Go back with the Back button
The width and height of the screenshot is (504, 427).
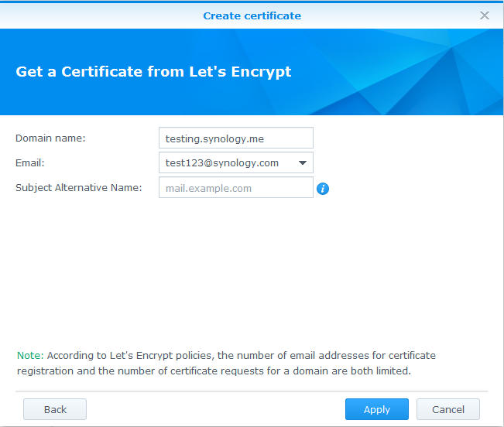pos(55,409)
